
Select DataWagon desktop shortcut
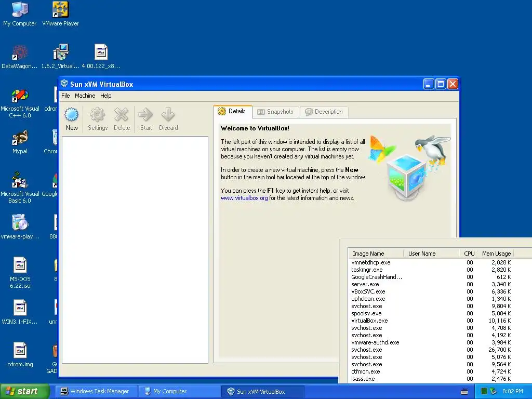click(20, 57)
